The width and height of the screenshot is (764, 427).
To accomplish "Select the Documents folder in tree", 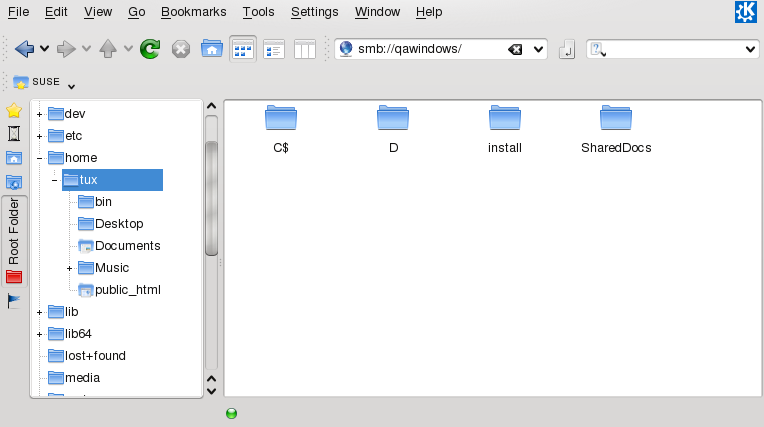I will [127, 246].
